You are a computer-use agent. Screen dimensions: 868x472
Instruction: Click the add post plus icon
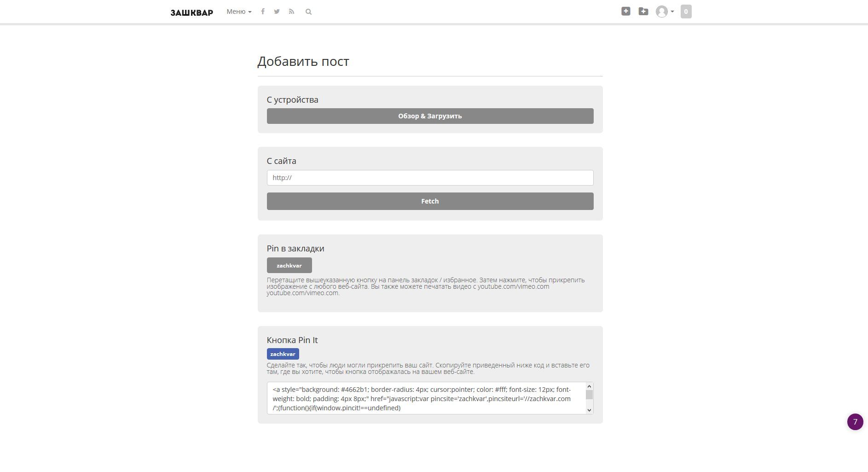625,12
